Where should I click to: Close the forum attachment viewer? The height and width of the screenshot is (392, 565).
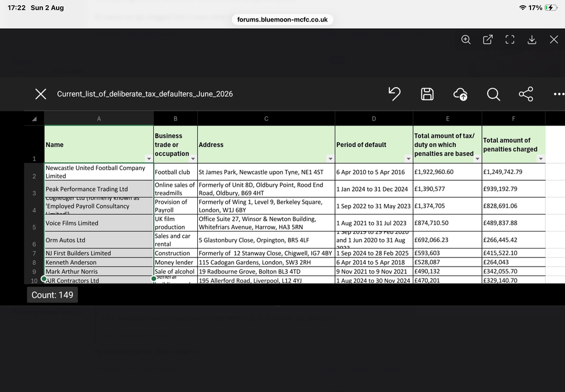click(x=554, y=40)
